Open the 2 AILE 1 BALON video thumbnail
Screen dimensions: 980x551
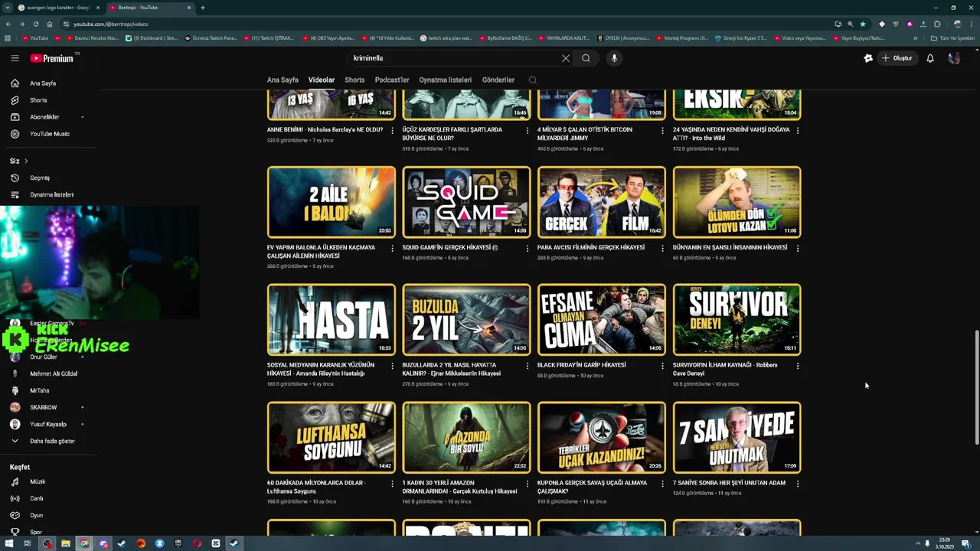(332, 202)
